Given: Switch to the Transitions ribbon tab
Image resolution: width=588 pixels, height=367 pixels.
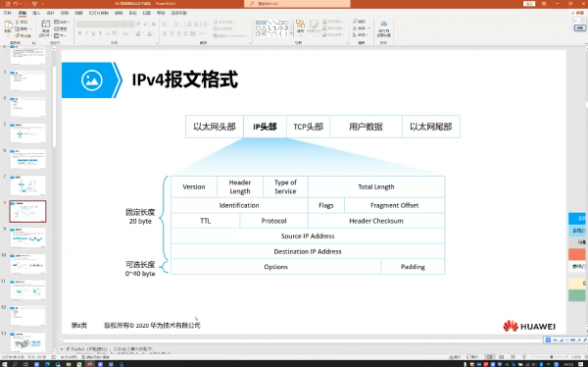Looking at the screenshot, I should click(x=65, y=13).
